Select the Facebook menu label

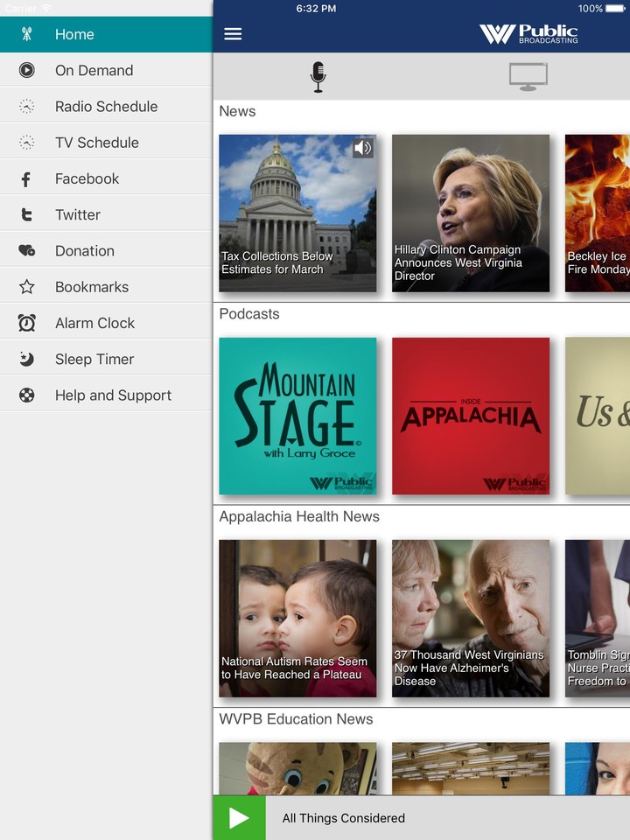point(87,178)
